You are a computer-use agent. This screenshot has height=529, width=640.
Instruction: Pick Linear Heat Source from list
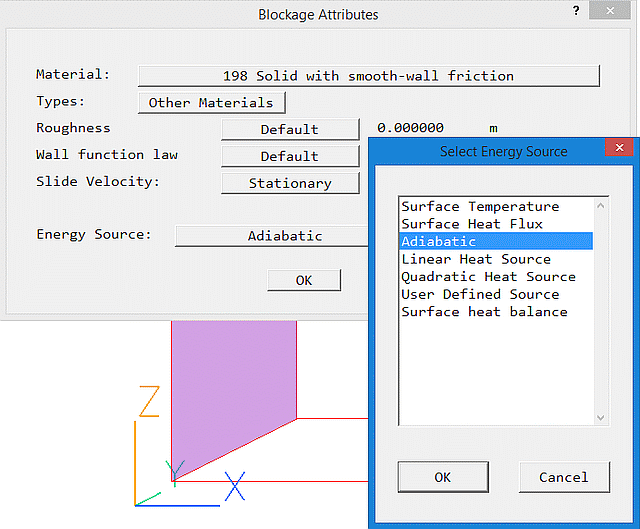click(x=476, y=259)
